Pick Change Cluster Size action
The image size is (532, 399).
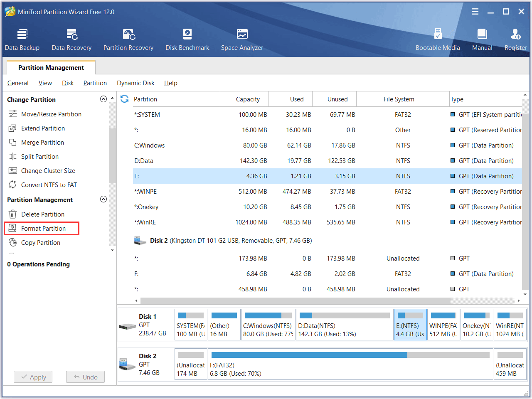pos(42,170)
